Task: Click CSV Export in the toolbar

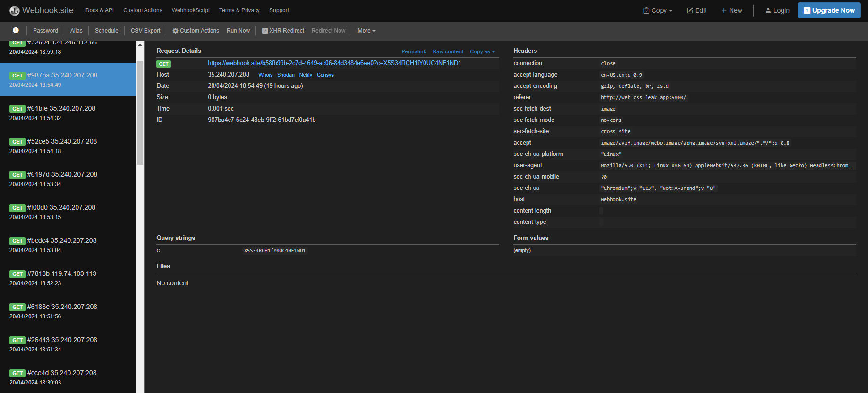Action: click(145, 31)
